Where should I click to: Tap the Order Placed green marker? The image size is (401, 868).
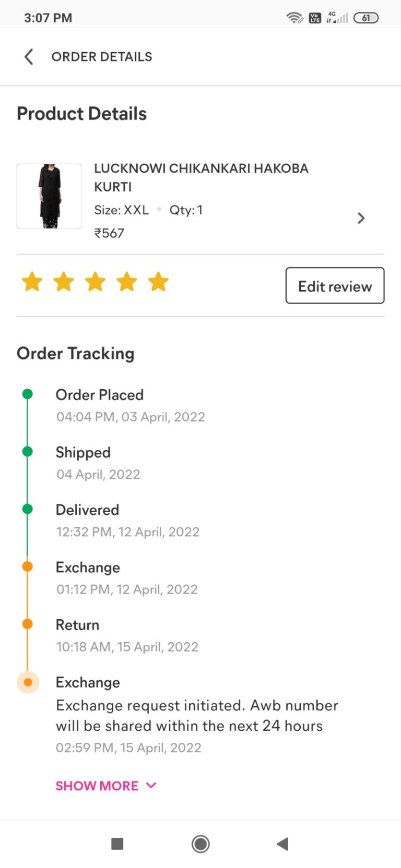(x=28, y=394)
